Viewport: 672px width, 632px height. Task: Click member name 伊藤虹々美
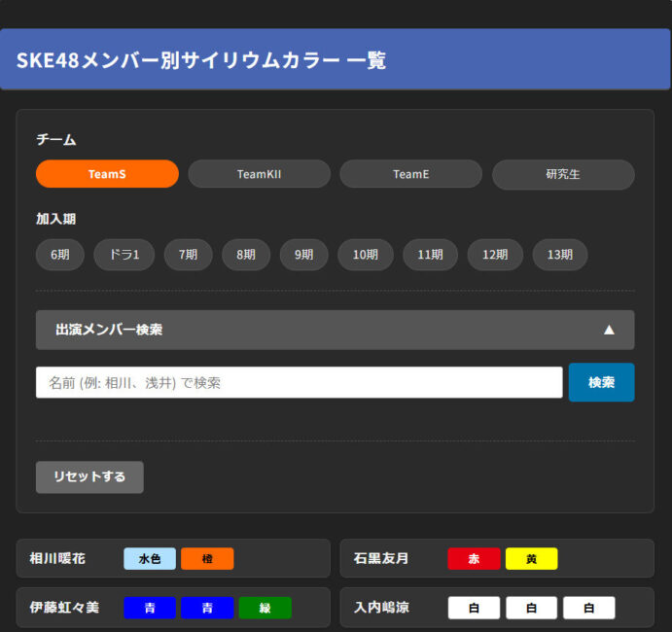pyautogui.click(x=64, y=607)
